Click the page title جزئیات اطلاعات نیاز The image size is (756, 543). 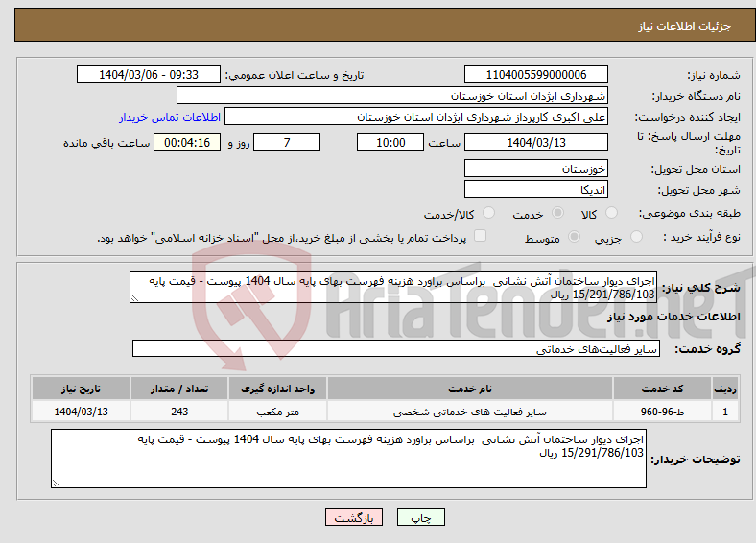tap(685, 26)
